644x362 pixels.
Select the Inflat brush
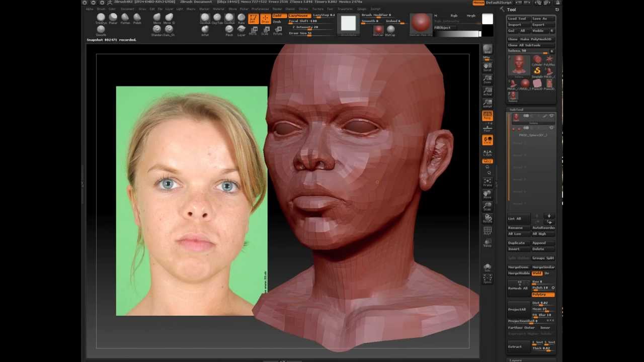tap(205, 31)
